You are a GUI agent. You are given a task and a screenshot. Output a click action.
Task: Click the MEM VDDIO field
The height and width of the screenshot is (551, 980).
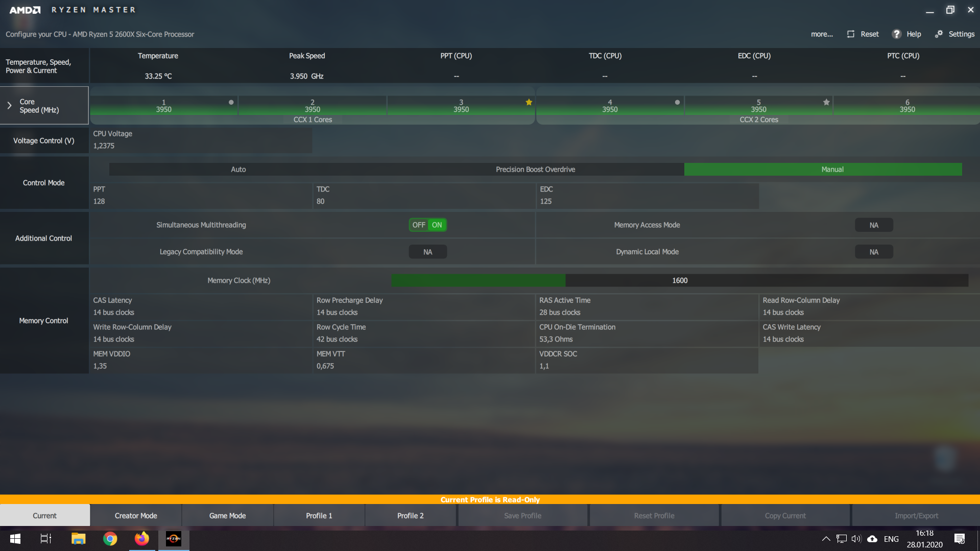coord(202,360)
